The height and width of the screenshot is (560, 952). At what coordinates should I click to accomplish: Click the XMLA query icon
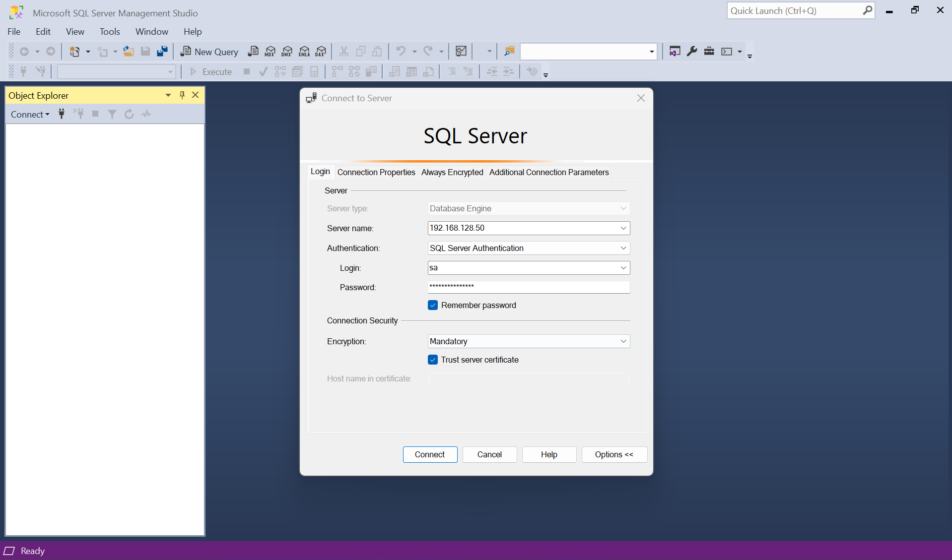pos(304,52)
